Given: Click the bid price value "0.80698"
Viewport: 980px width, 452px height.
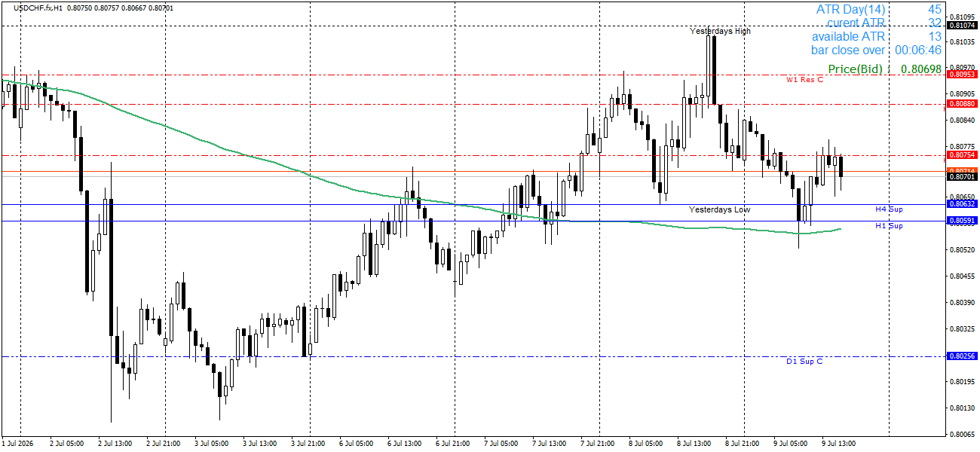Looking at the screenshot, I should (x=921, y=69).
